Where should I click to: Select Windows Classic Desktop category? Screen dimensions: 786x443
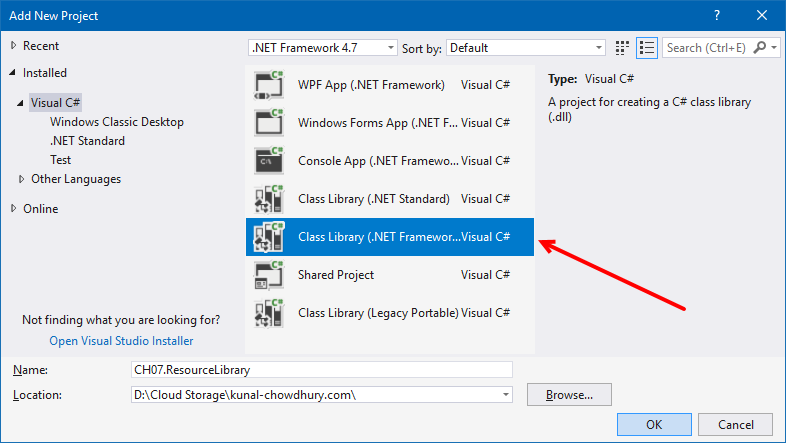pos(117,122)
